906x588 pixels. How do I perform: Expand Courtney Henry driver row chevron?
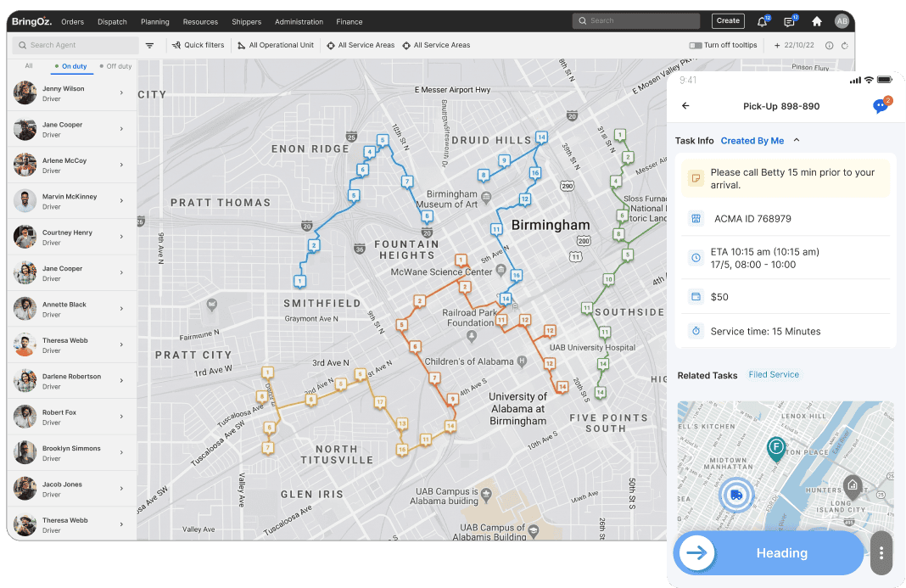(x=121, y=237)
